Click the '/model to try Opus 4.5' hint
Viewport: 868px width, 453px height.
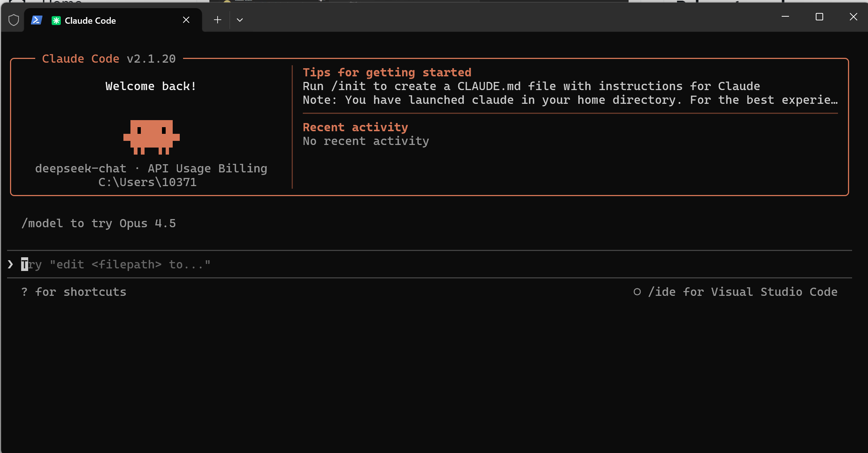pyautogui.click(x=99, y=223)
